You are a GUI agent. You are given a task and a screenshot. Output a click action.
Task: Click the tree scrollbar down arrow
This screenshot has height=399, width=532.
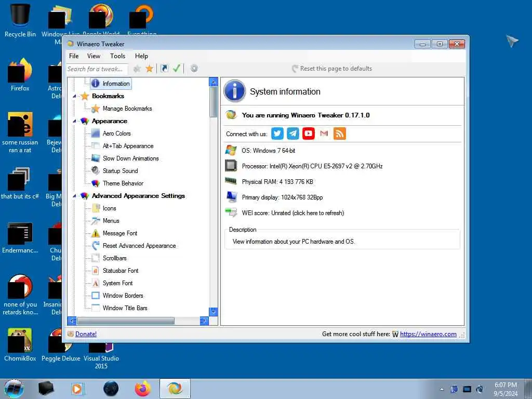pos(214,312)
